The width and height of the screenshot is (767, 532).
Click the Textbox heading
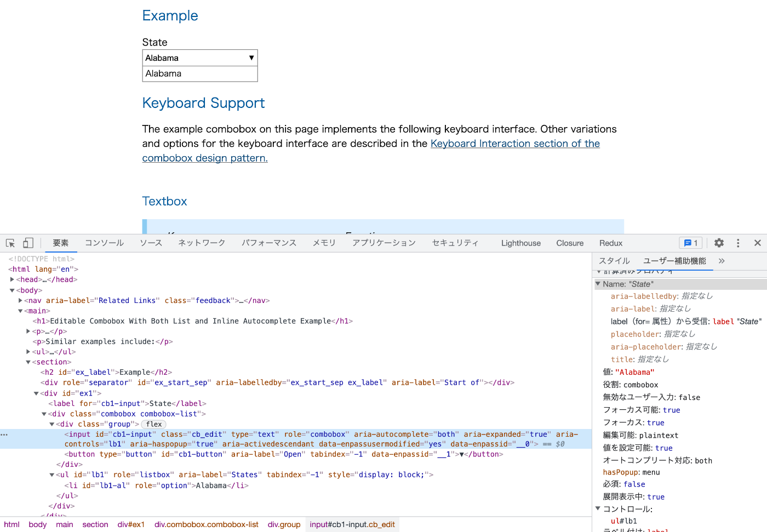(164, 201)
